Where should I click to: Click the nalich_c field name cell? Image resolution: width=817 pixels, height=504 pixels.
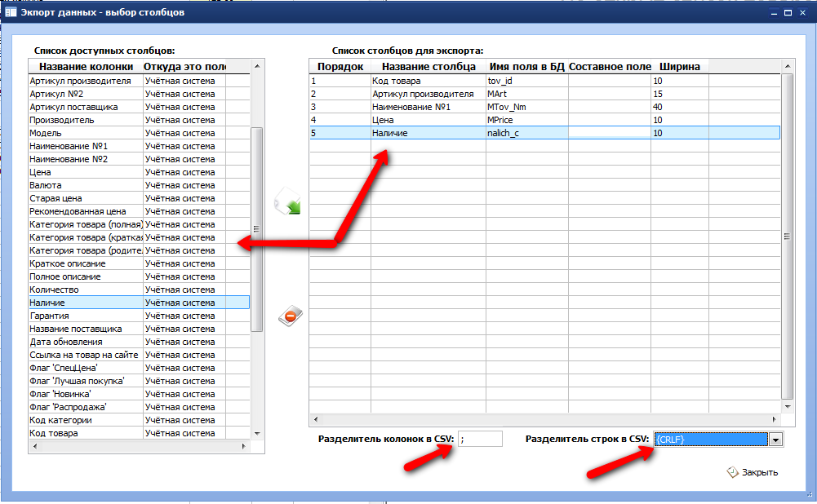pos(526,133)
